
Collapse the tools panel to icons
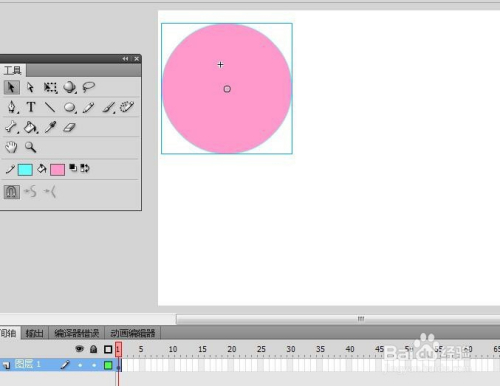point(125,59)
